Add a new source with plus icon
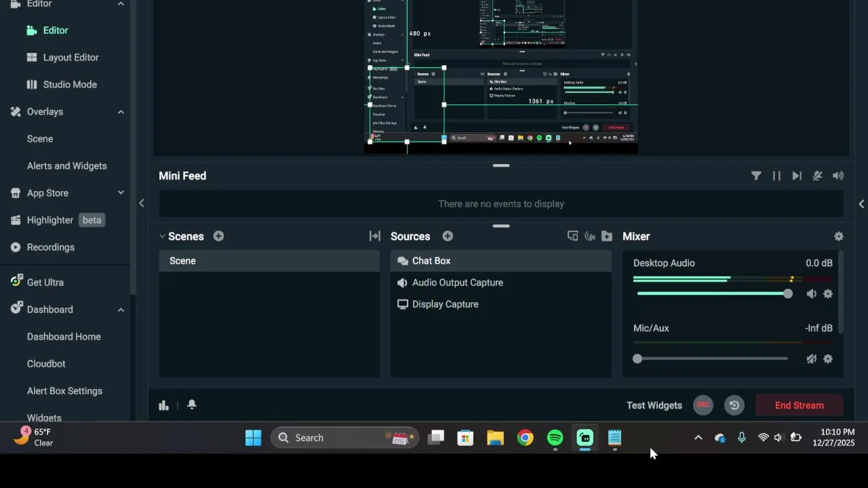The image size is (868, 488). click(448, 236)
